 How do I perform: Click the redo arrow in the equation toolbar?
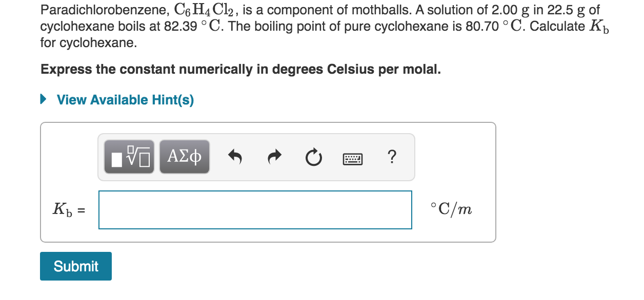(274, 158)
